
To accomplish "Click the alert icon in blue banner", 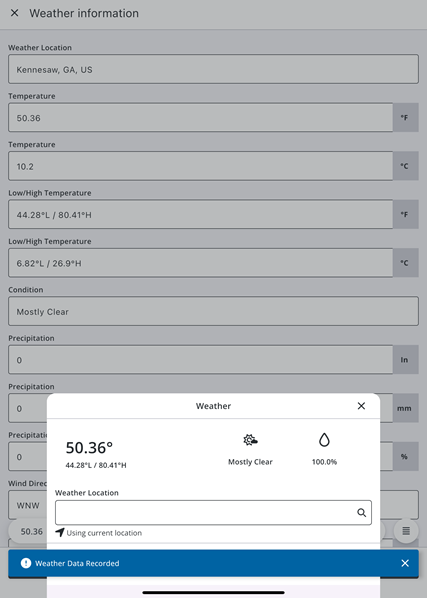I will (x=26, y=563).
